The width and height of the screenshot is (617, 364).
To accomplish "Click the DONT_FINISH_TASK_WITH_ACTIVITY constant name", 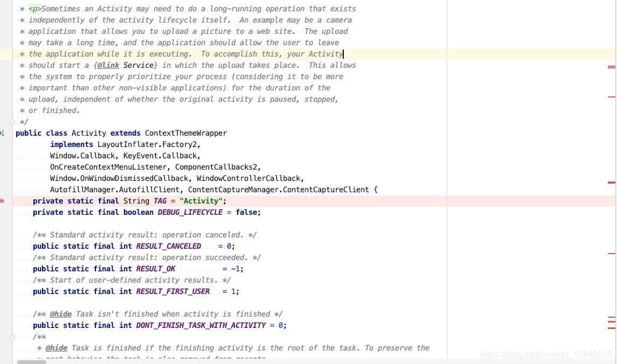I will coord(201,326).
